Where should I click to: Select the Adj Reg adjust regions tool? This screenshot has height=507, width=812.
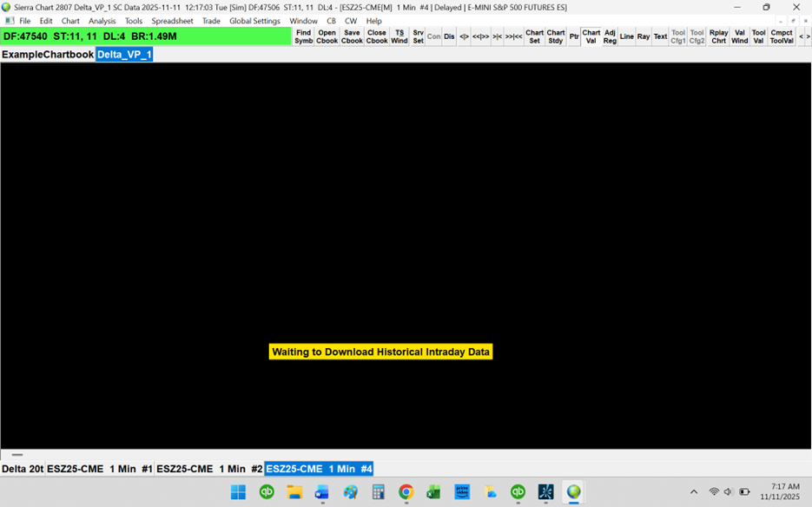(610, 36)
